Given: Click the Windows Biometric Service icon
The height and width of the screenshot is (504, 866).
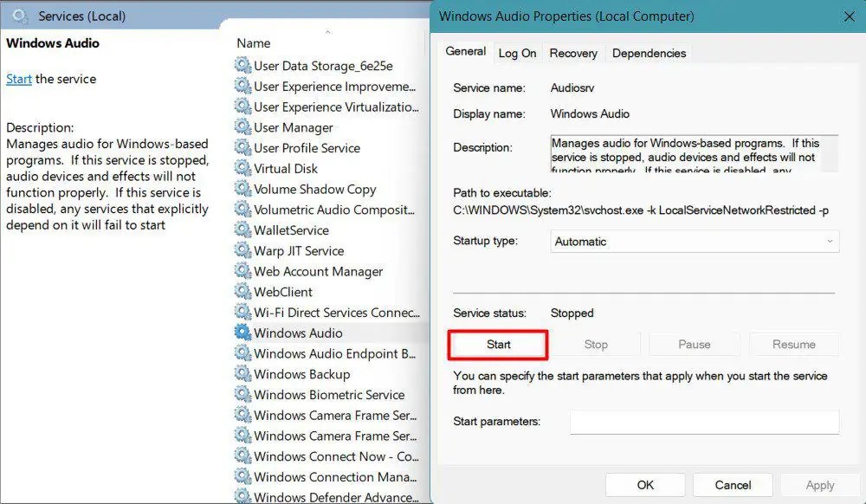Looking at the screenshot, I should coord(241,394).
